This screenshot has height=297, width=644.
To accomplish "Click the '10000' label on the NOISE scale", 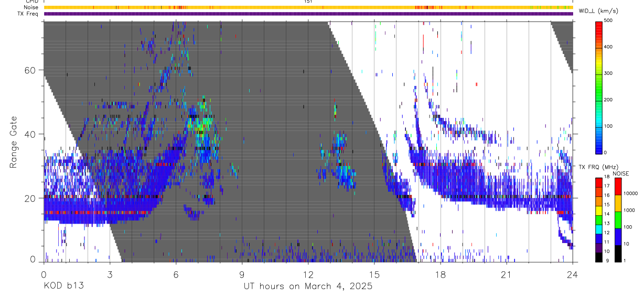I will 630,193.
